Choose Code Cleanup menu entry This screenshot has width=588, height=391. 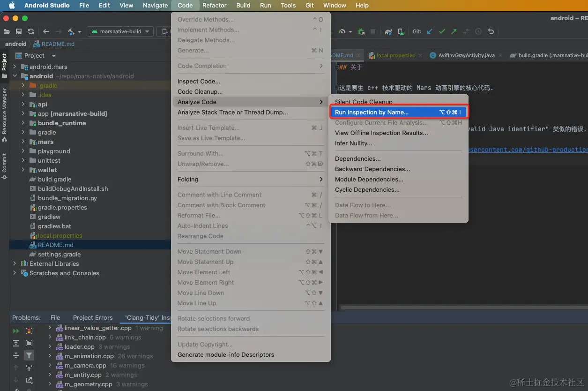(x=251, y=91)
